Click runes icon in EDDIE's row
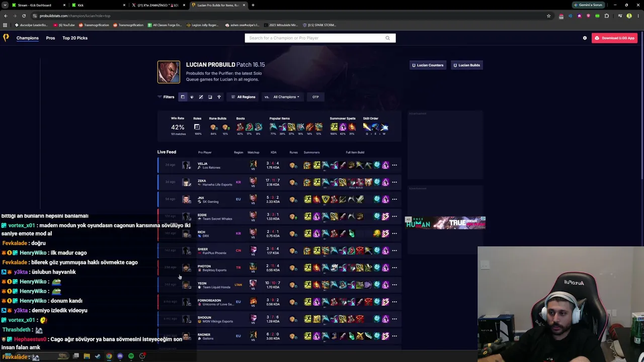The height and width of the screenshot is (362, 644). [293, 216]
